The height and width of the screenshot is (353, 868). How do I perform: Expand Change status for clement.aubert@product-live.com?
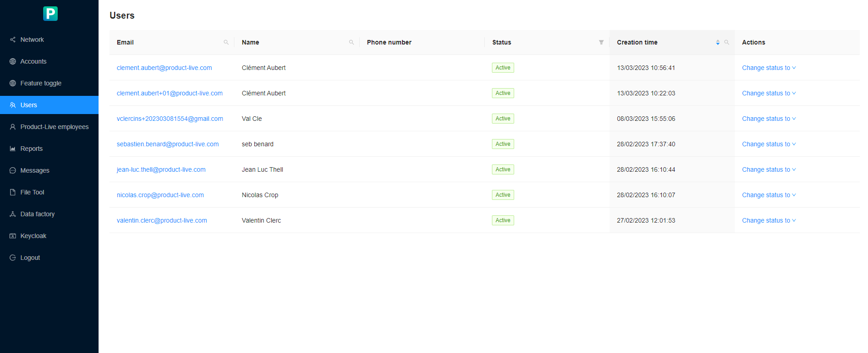tap(769, 68)
